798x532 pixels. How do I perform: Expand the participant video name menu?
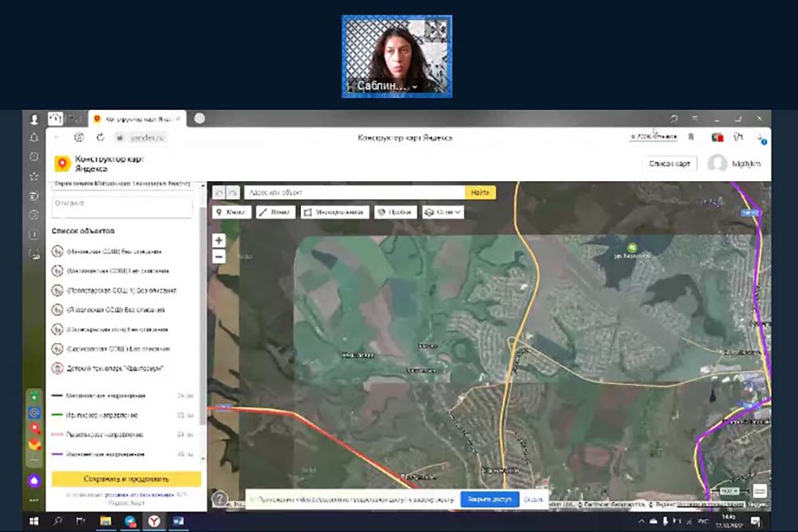(415, 85)
